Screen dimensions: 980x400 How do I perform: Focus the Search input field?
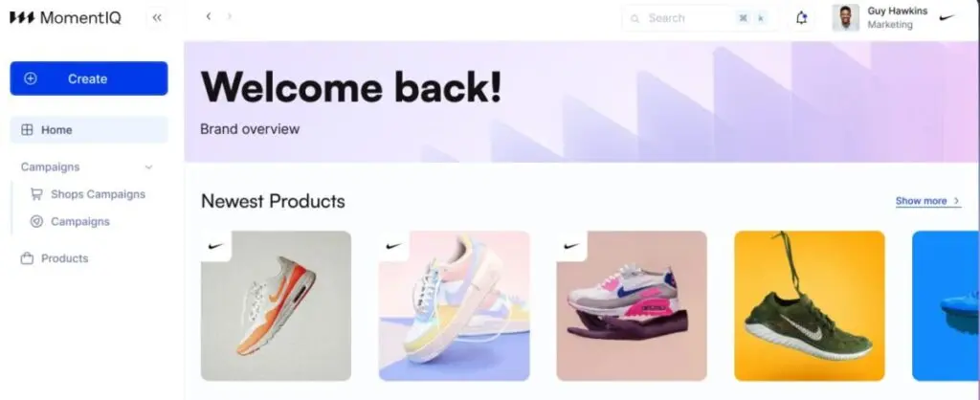(x=699, y=18)
